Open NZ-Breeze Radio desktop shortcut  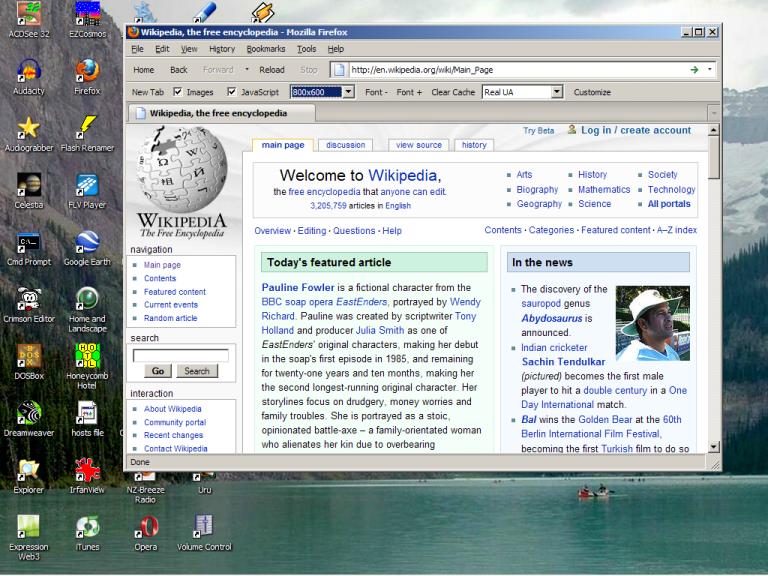click(145, 488)
